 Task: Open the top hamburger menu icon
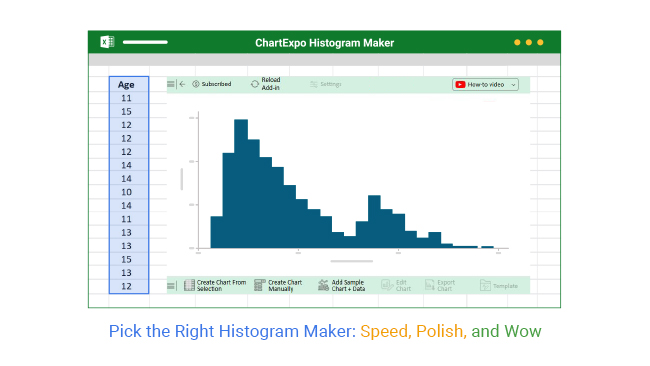coord(171,84)
